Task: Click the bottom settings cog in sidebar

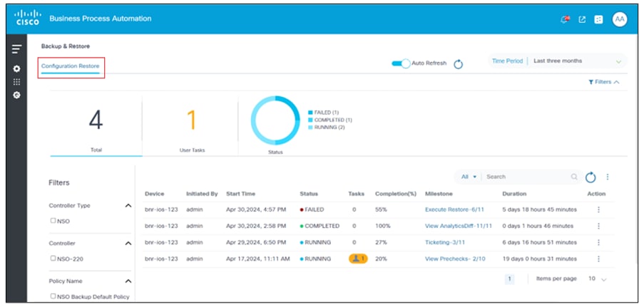Action: coord(16,95)
